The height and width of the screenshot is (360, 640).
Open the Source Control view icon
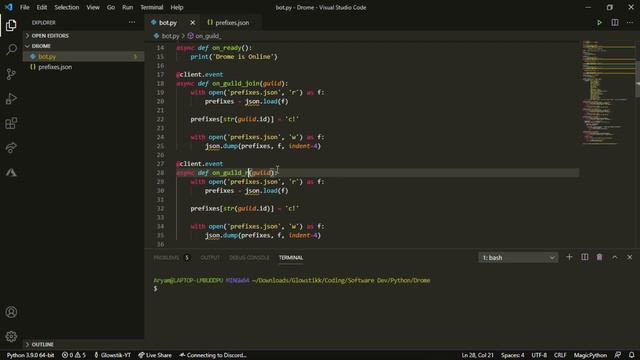[11, 74]
